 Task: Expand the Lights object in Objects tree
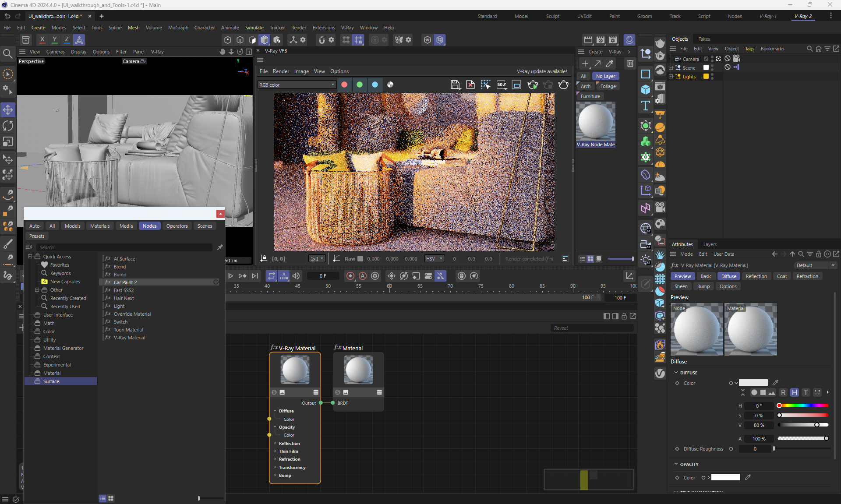pos(671,77)
